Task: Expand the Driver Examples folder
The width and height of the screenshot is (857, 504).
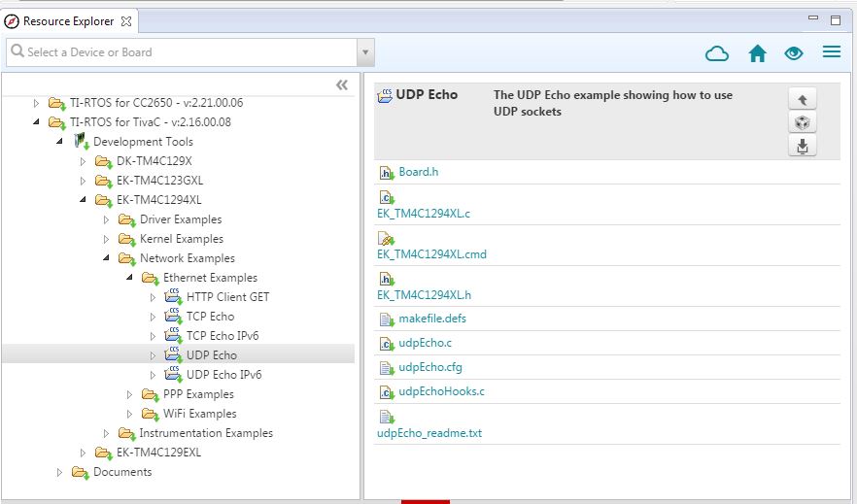Action: click(107, 219)
